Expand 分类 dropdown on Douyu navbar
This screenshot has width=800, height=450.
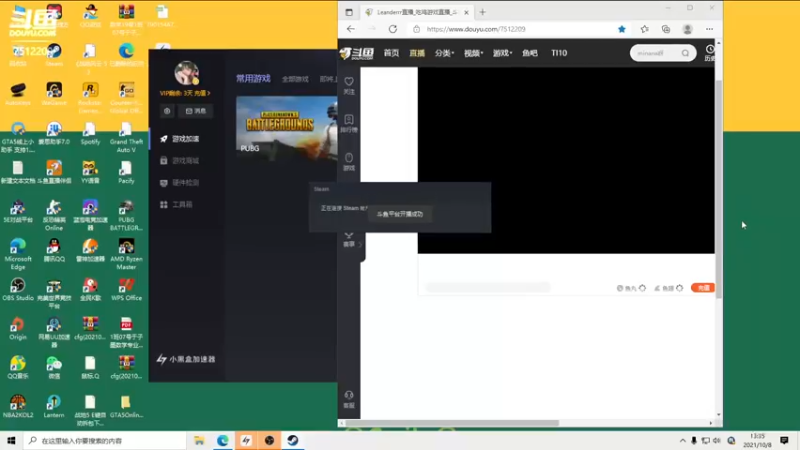pos(444,53)
